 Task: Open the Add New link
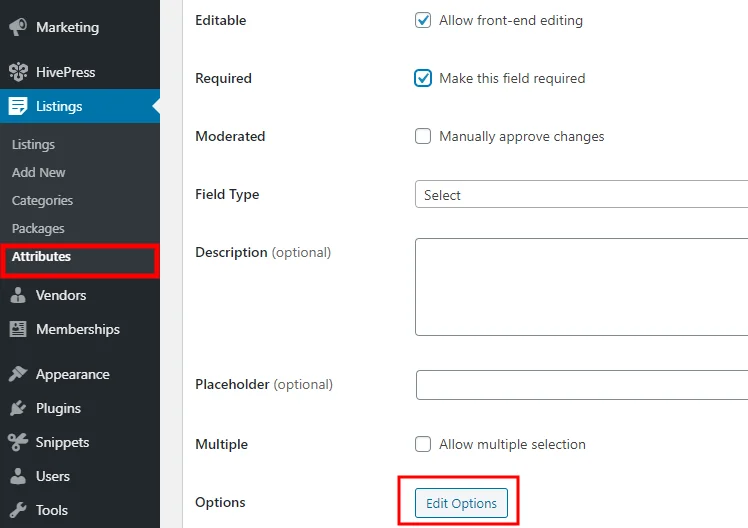point(38,172)
